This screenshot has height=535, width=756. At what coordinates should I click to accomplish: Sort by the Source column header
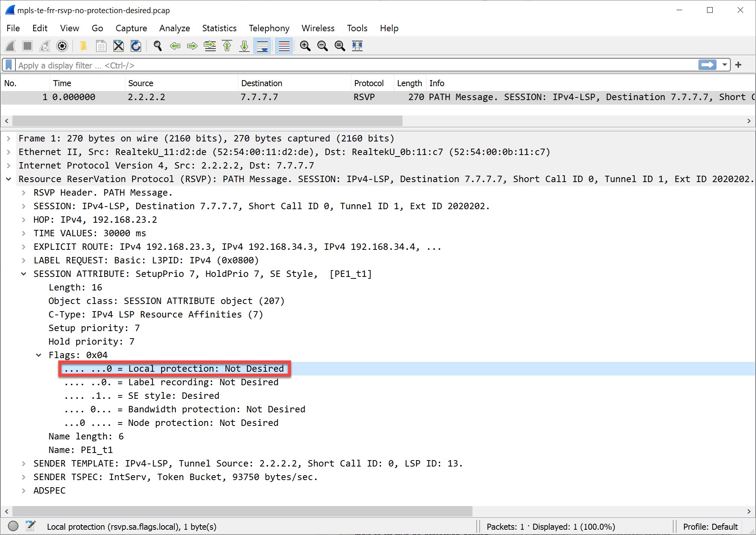click(181, 83)
